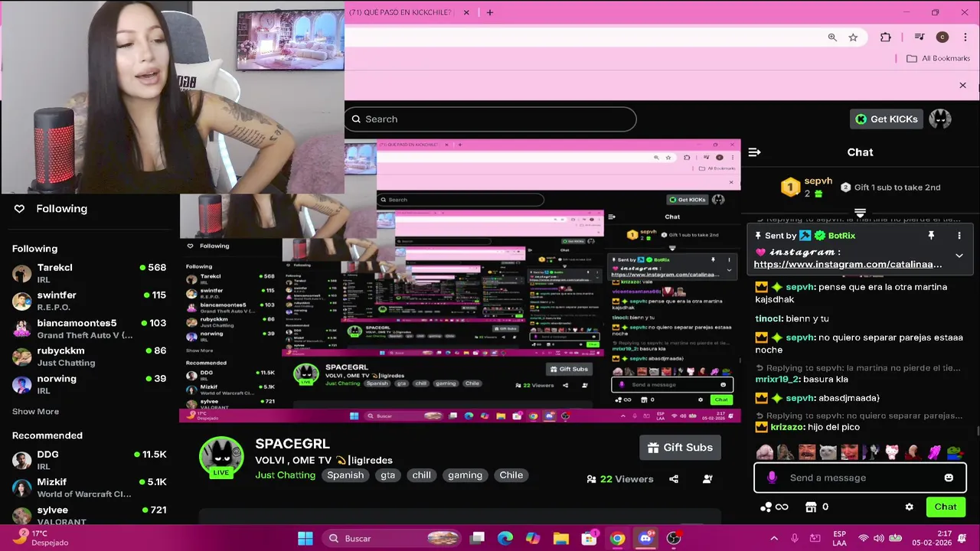
Task: Open channel points infinity icon
Action: (774, 507)
